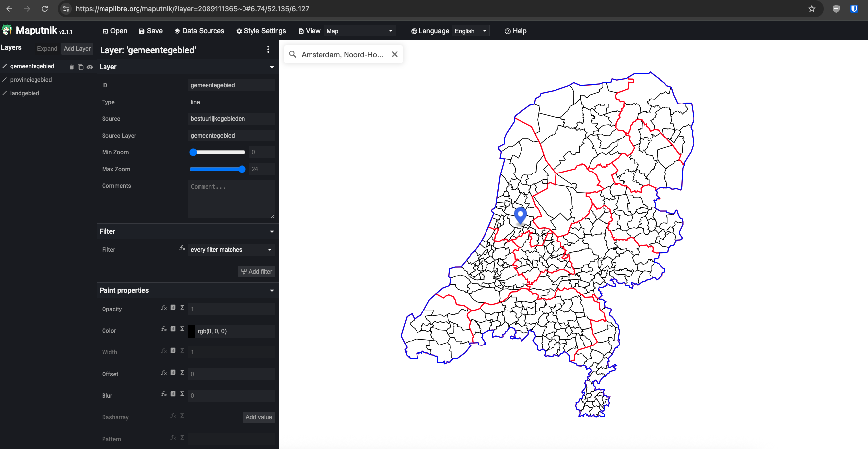Convert Blur to a data function (sigma)

click(x=182, y=394)
